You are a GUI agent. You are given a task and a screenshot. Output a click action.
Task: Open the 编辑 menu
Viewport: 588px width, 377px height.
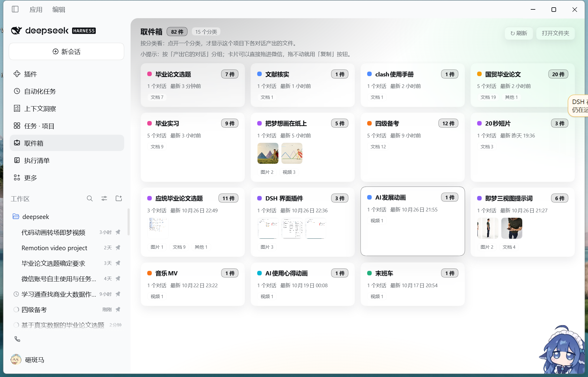pos(59,10)
